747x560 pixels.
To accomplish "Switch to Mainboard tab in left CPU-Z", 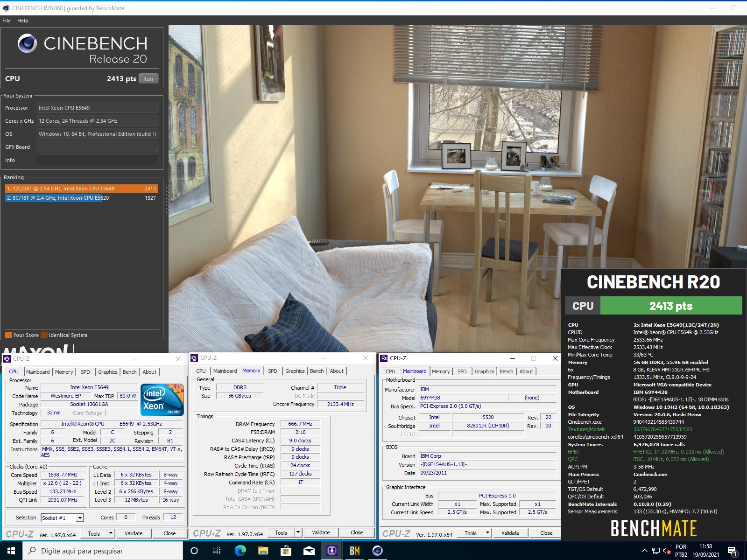I will point(38,372).
